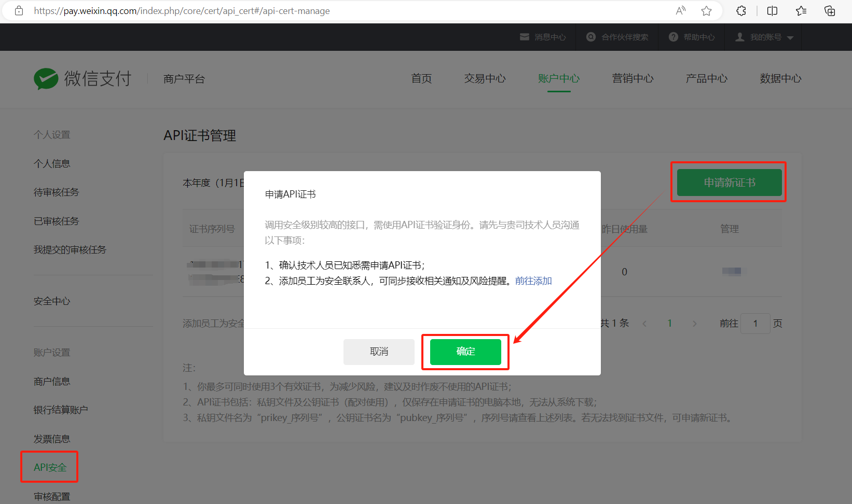852x504 pixels.
Task: Select page 1 in pagination
Action: click(670, 324)
